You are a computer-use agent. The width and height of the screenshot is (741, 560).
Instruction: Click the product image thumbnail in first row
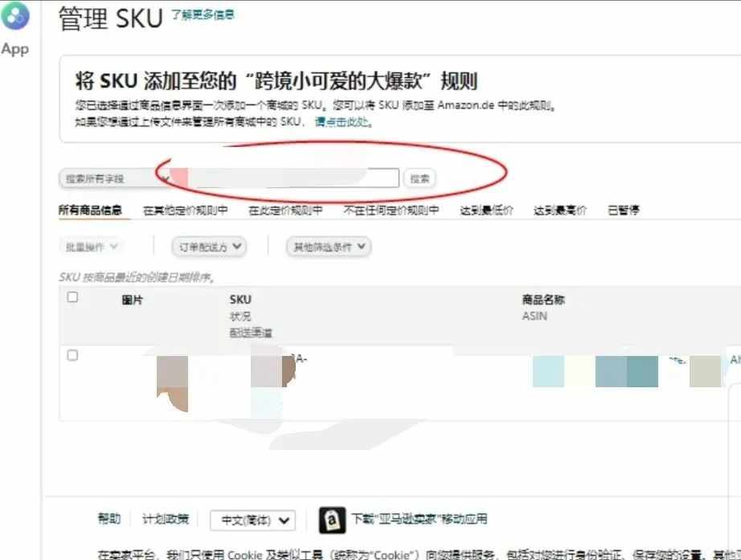[172, 383]
